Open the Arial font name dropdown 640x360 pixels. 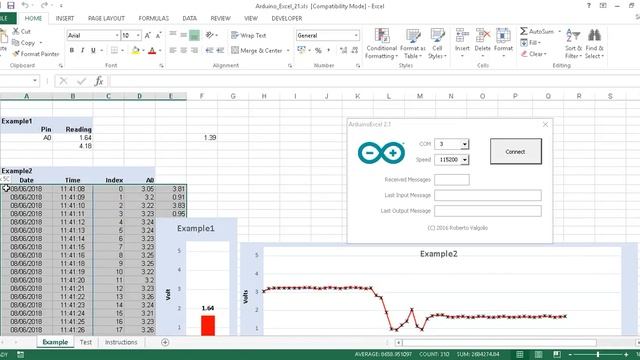click(x=117, y=36)
